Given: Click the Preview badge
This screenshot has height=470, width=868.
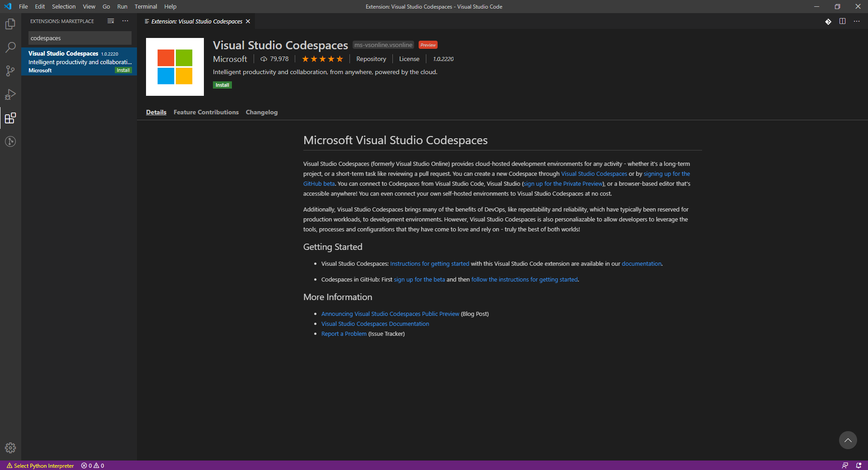Looking at the screenshot, I should pos(428,45).
